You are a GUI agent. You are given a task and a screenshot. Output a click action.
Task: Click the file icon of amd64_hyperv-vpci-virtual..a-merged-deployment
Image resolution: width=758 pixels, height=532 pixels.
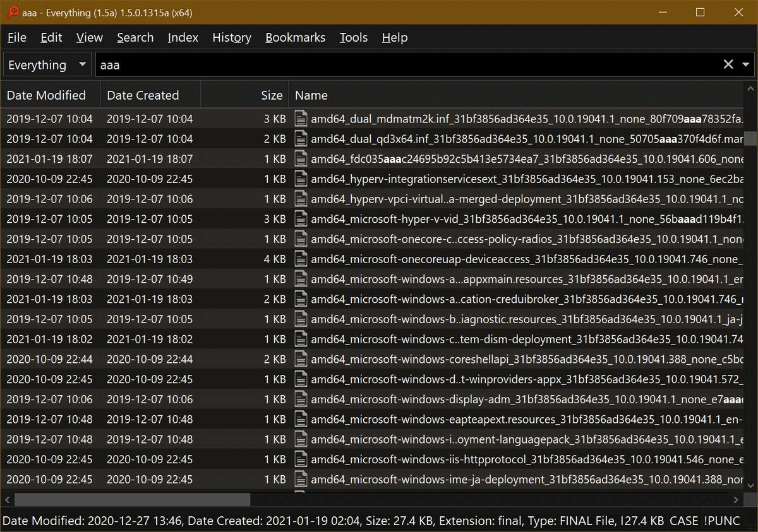tap(301, 199)
